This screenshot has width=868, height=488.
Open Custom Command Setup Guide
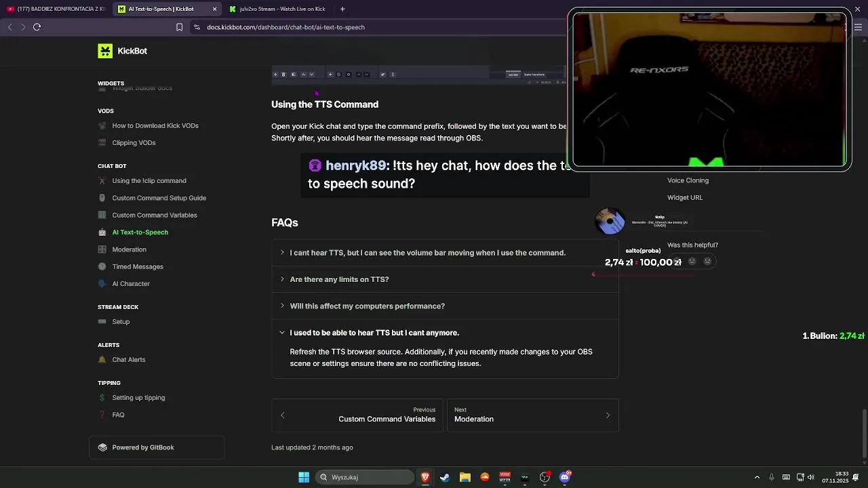tap(159, 198)
